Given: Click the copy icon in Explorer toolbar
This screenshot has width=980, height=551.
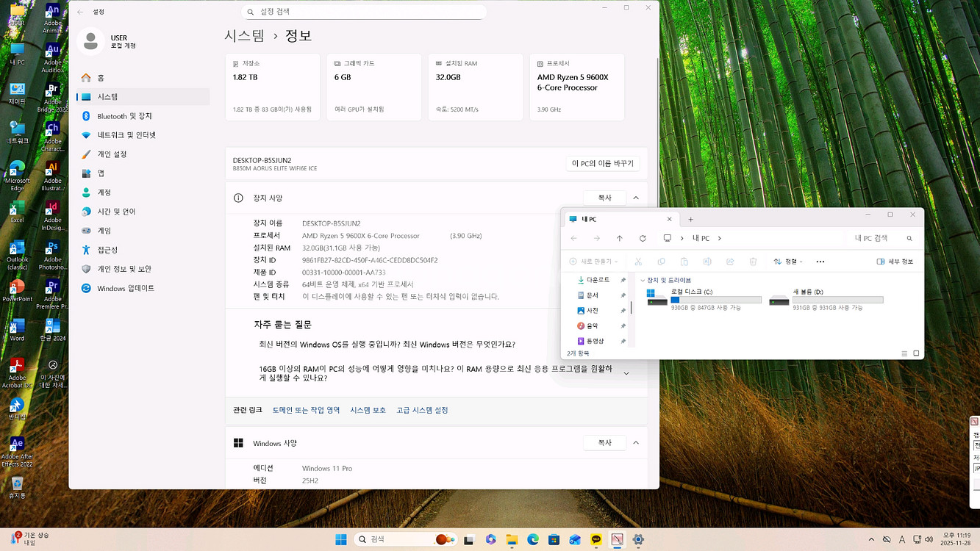Looking at the screenshot, I should click(662, 261).
